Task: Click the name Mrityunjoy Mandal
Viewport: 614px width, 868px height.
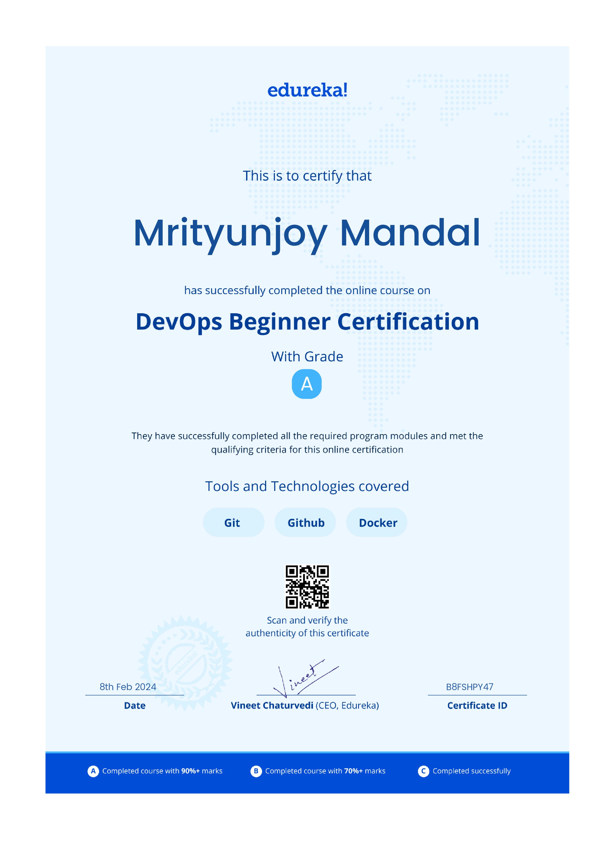Action: tap(307, 235)
